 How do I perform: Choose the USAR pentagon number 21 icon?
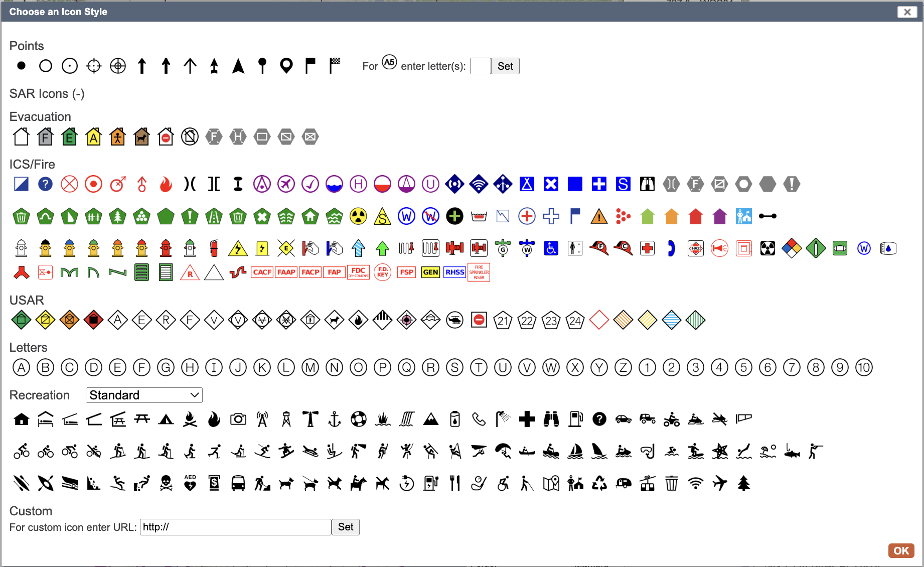503,321
